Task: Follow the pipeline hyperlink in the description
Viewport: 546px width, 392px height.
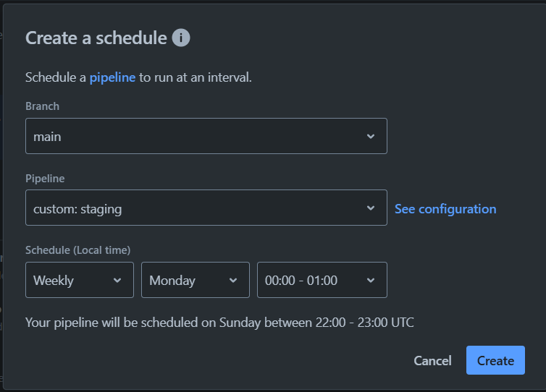Action: (112, 77)
